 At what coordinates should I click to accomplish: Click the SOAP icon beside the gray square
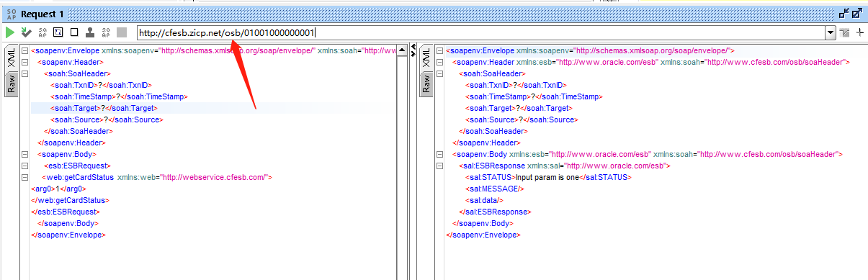coord(105,32)
